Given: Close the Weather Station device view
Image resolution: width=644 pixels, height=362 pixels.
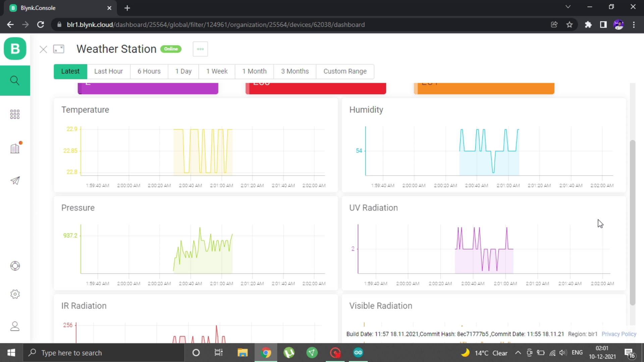Looking at the screenshot, I should (43, 50).
